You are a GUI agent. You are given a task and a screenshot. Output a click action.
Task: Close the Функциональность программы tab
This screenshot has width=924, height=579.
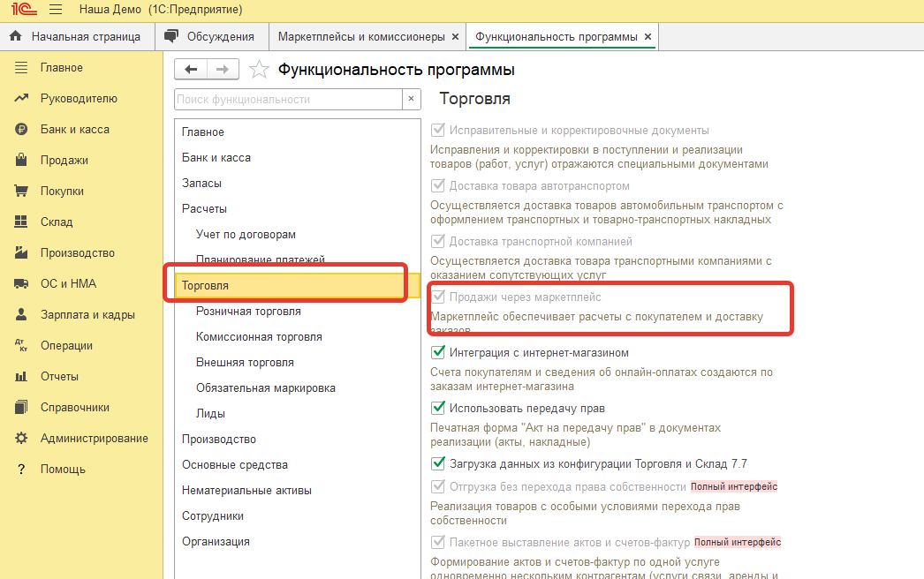point(648,37)
